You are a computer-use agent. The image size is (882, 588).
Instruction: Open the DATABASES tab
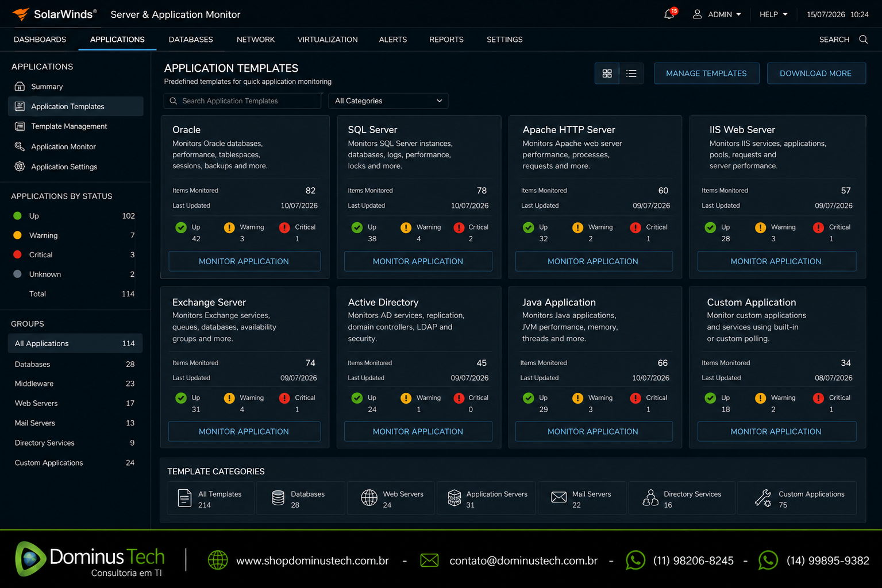pyautogui.click(x=191, y=39)
